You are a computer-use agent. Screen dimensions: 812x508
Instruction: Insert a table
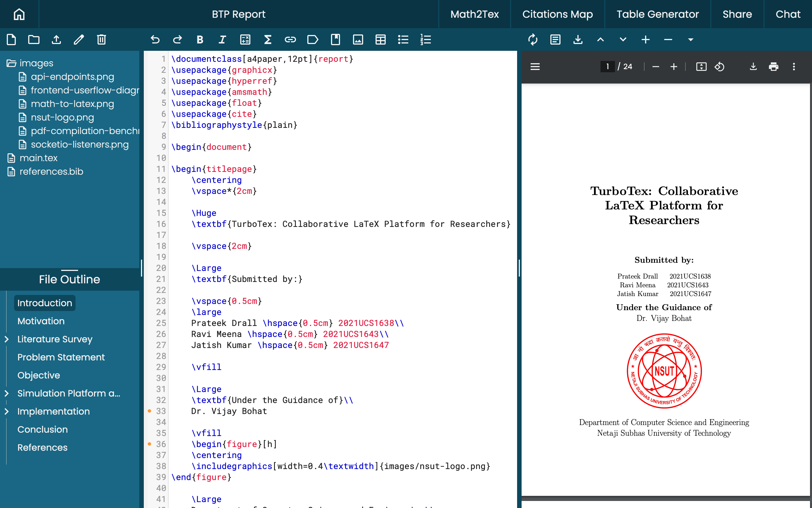(381, 40)
